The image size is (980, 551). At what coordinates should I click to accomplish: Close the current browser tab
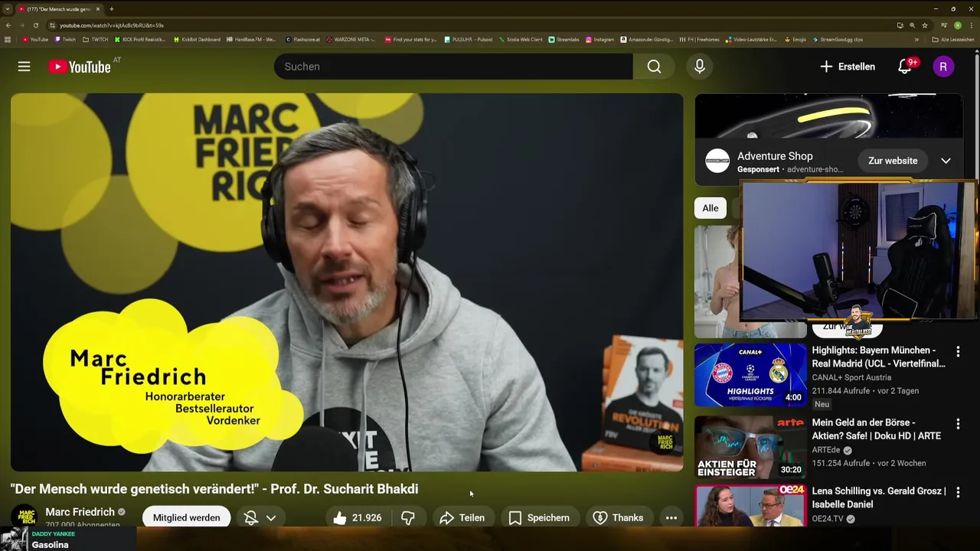[x=98, y=9]
